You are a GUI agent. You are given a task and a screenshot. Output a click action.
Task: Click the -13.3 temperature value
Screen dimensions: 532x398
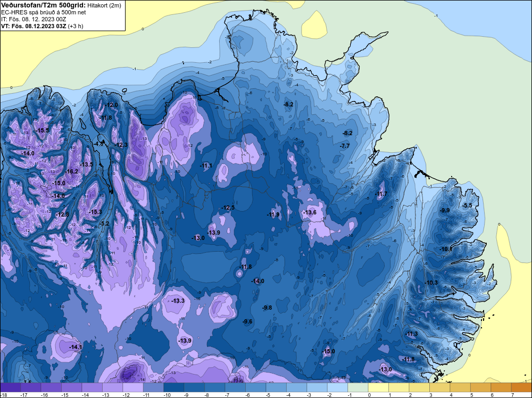coord(178,301)
